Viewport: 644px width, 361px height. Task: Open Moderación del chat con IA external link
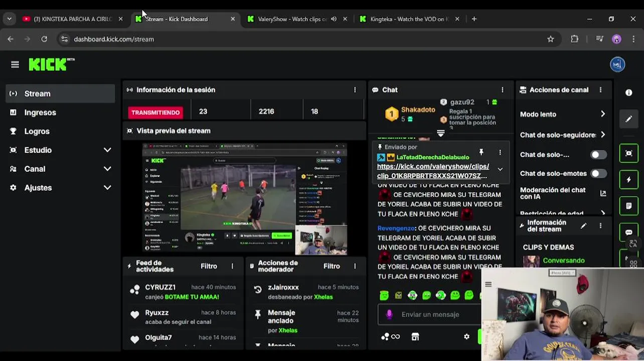(603, 193)
